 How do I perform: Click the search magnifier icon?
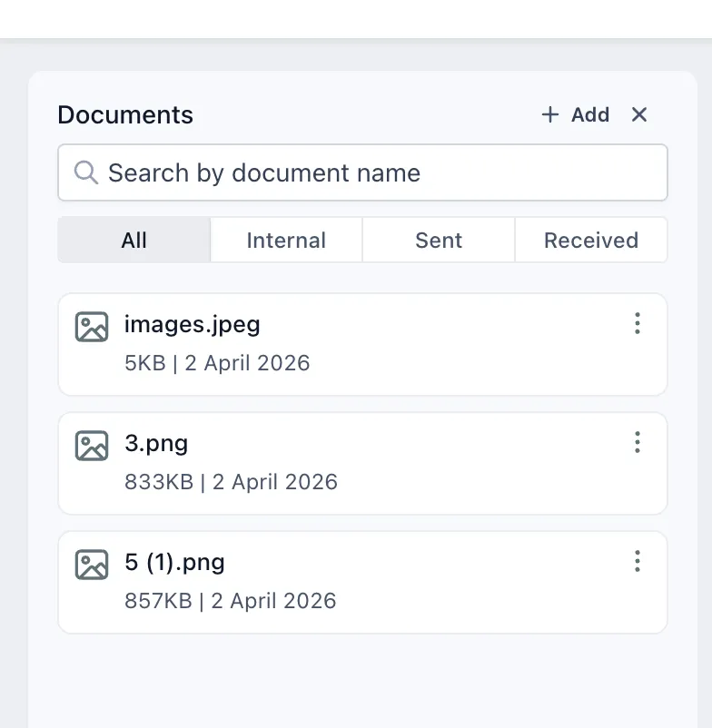coord(85,172)
